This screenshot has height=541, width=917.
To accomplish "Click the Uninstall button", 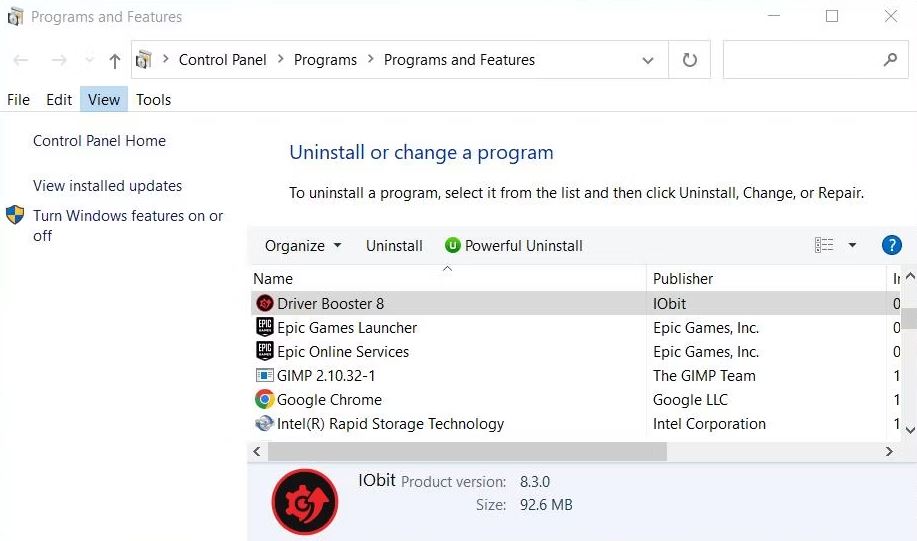I will click(394, 246).
